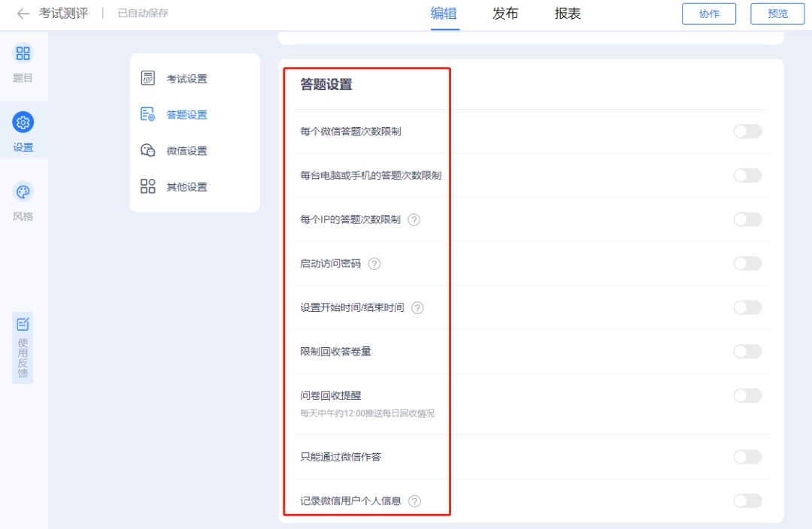This screenshot has height=529, width=812.
Task: Open the 风格 palette icon in sidebar
Action: pyautogui.click(x=23, y=192)
